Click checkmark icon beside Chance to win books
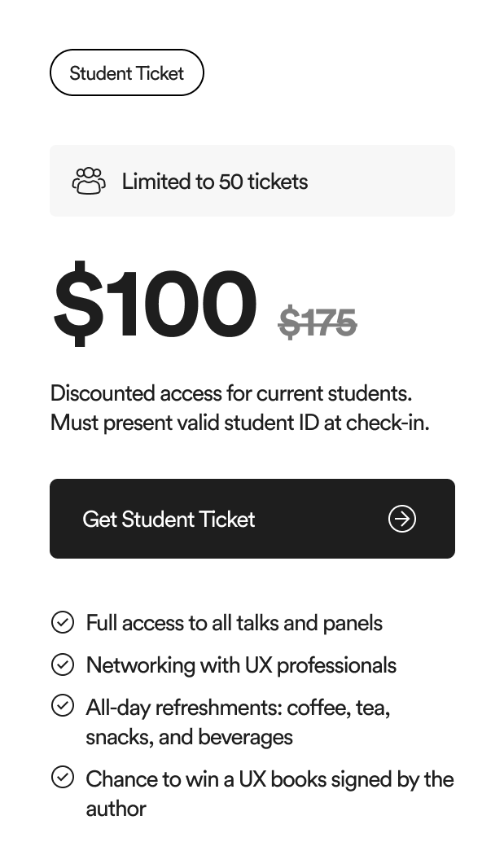Image resolution: width=504 pixels, height=842 pixels. point(62,777)
